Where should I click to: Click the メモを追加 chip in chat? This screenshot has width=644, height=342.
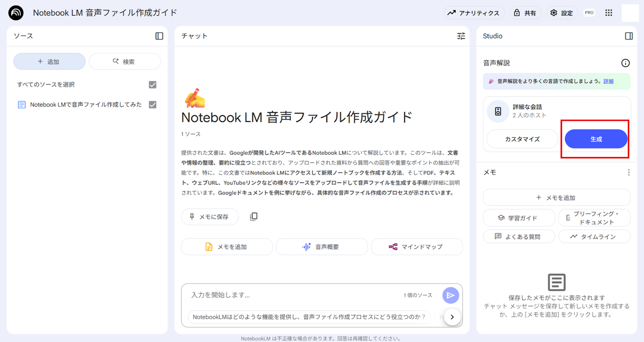(227, 247)
